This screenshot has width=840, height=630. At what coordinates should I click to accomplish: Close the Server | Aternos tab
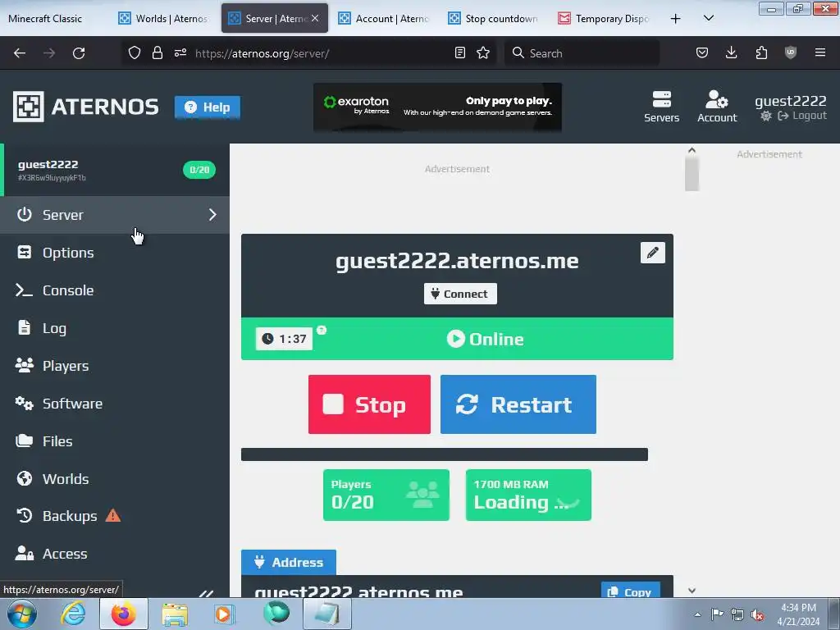315,18
